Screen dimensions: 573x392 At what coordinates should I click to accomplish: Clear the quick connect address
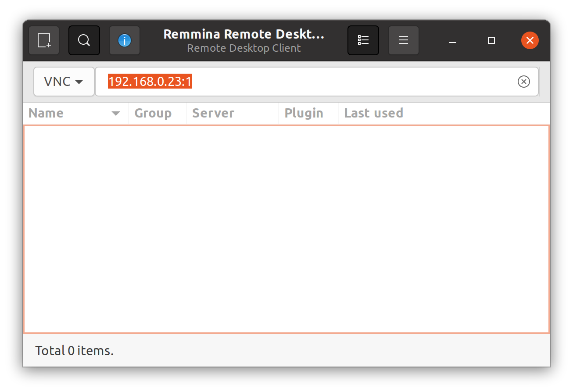pos(524,82)
